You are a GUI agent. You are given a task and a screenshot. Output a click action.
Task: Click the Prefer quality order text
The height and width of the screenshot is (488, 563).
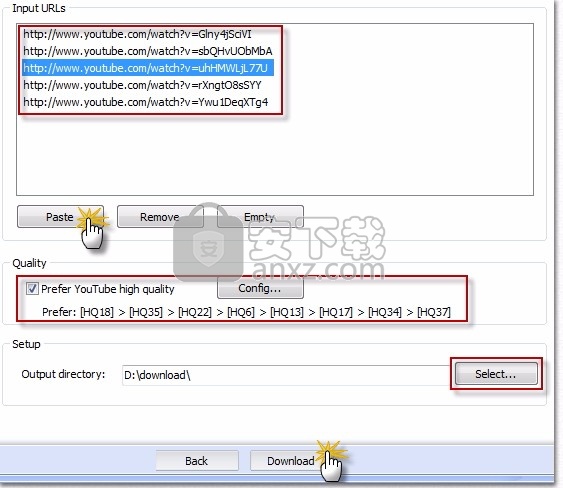[x=246, y=312]
